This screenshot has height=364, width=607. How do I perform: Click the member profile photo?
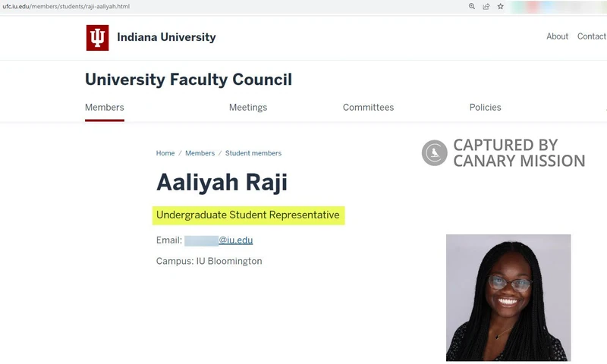(x=508, y=297)
